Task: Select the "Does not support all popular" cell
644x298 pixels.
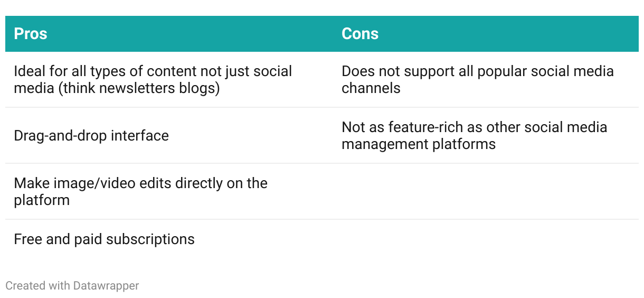Action: click(477, 79)
